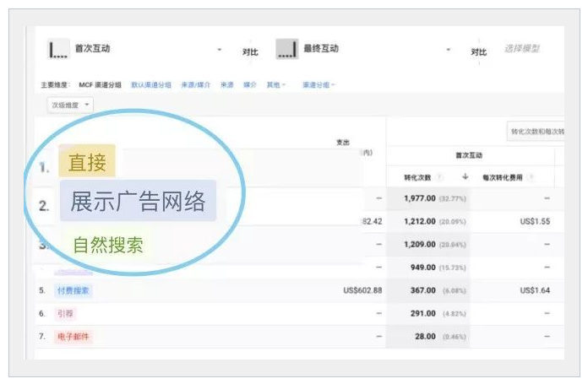Select the 来源/媒介 dimension link

point(196,84)
